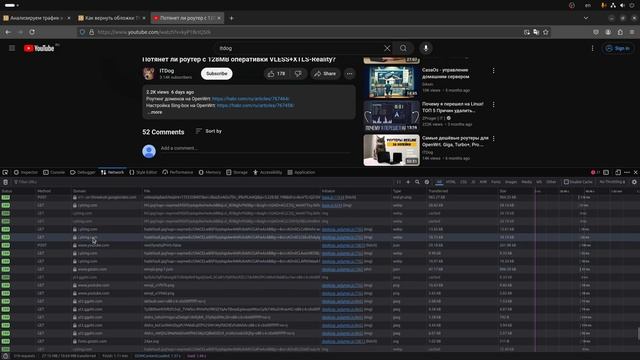Close the DevTools panel

[x=636, y=172]
